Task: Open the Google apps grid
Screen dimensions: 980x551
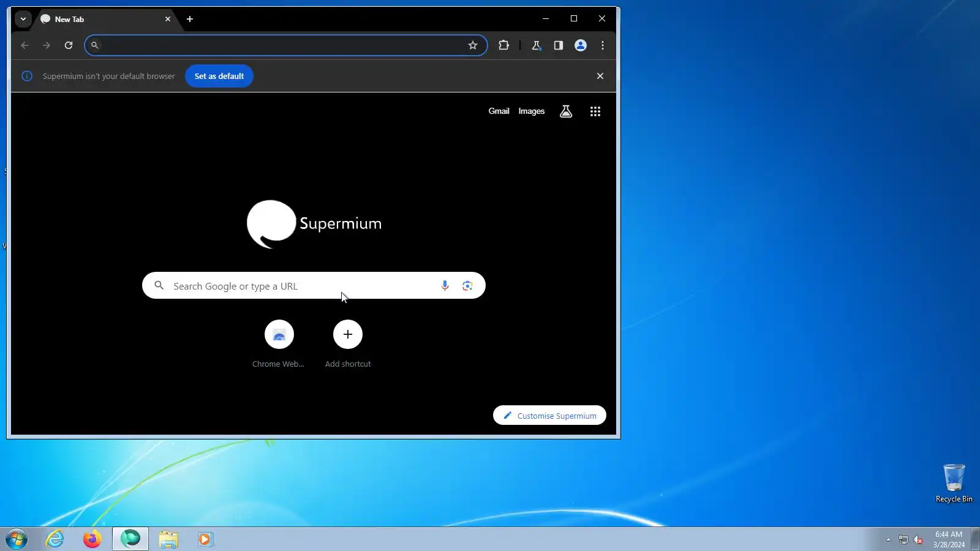Action: click(595, 111)
